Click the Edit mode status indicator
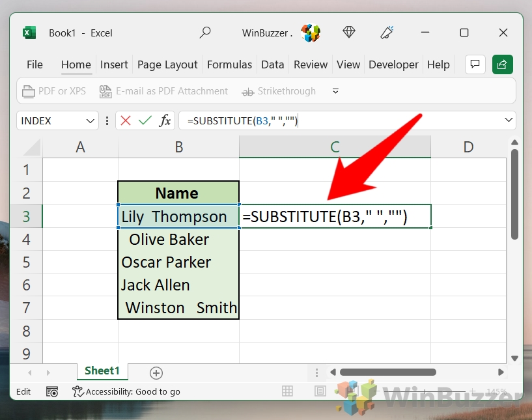Viewport: 532px width, 420px height. click(x=23, y=391)
